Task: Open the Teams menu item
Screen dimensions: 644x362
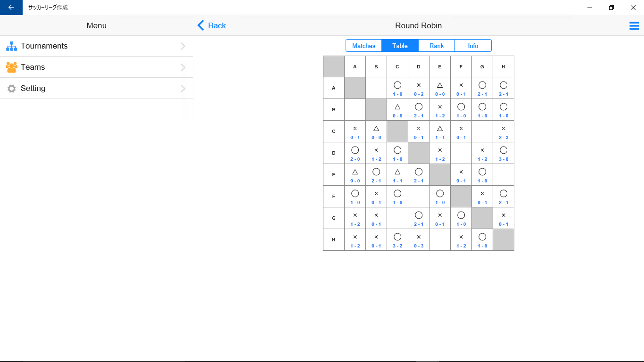Action: [33, 67]
